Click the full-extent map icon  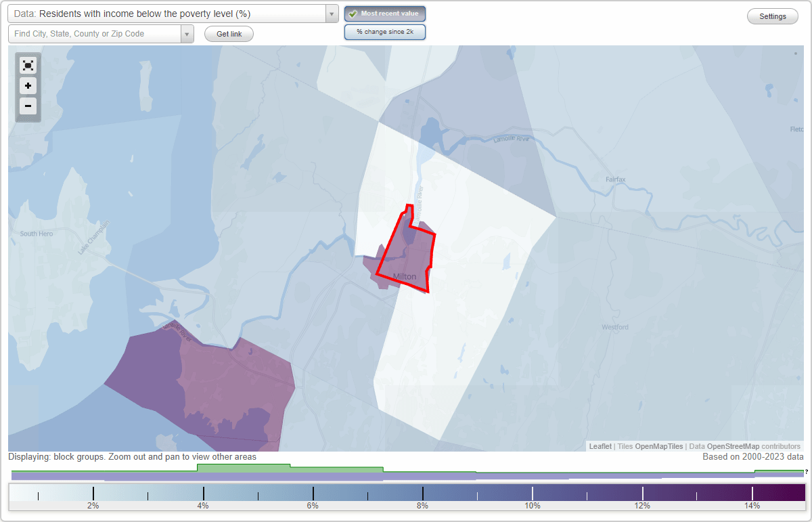28,65
